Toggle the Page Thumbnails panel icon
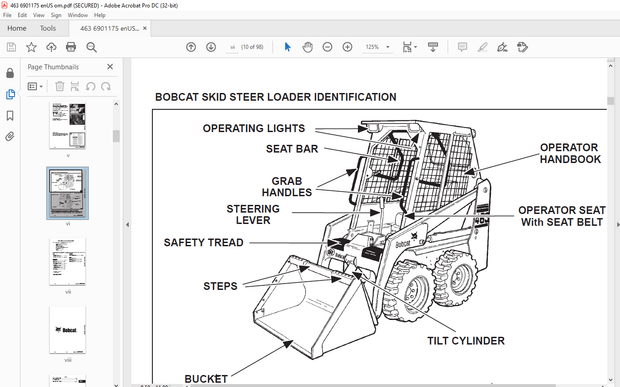This screenshot has height=387, width=620. click(x=10, y=94)
